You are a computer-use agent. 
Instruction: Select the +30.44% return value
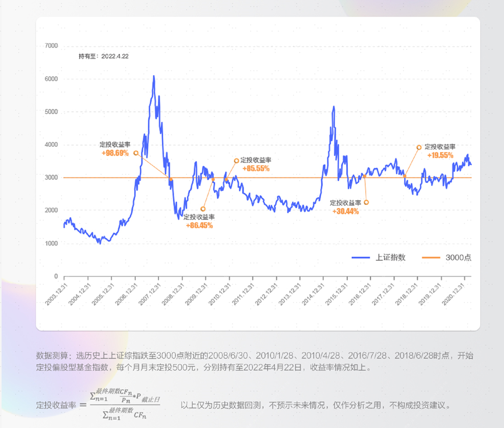pos(346,211)
